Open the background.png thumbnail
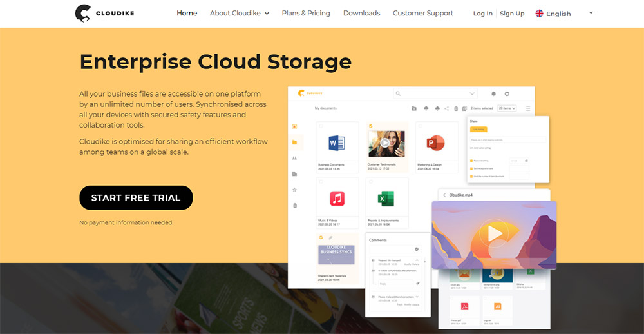 point(497,275)
